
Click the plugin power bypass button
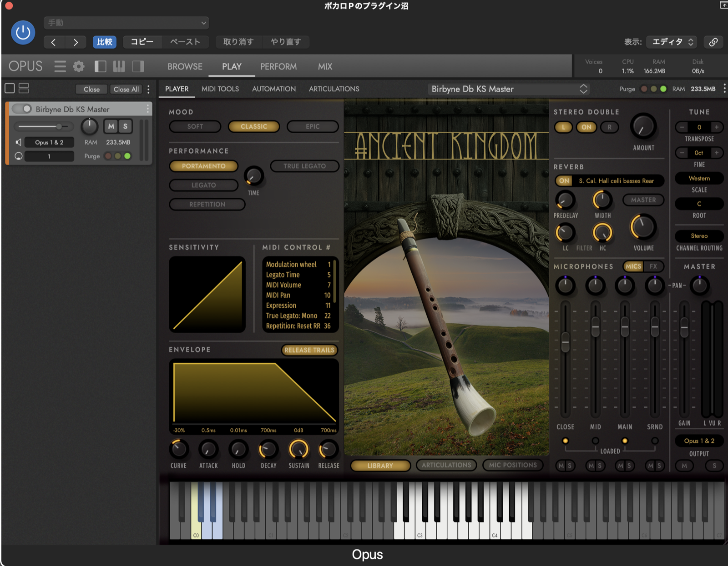23,32
